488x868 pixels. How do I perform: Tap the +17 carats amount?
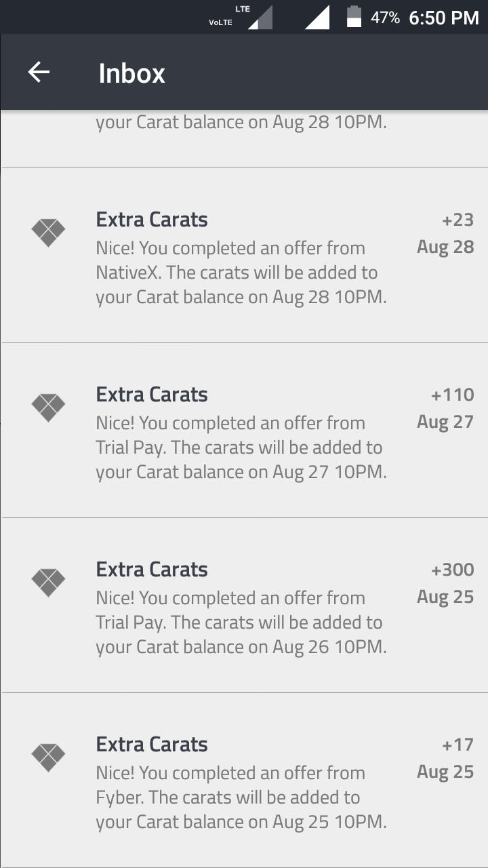457,745
